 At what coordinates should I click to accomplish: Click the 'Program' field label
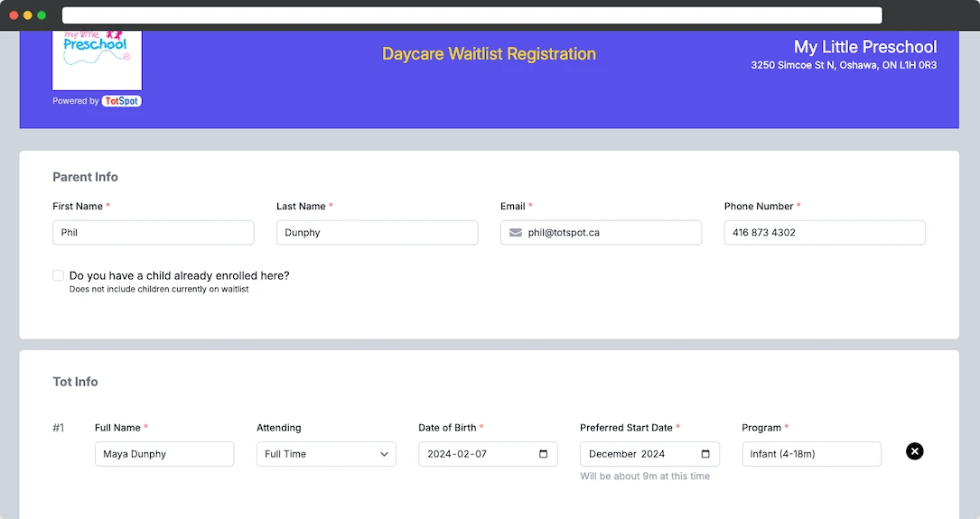761,428
